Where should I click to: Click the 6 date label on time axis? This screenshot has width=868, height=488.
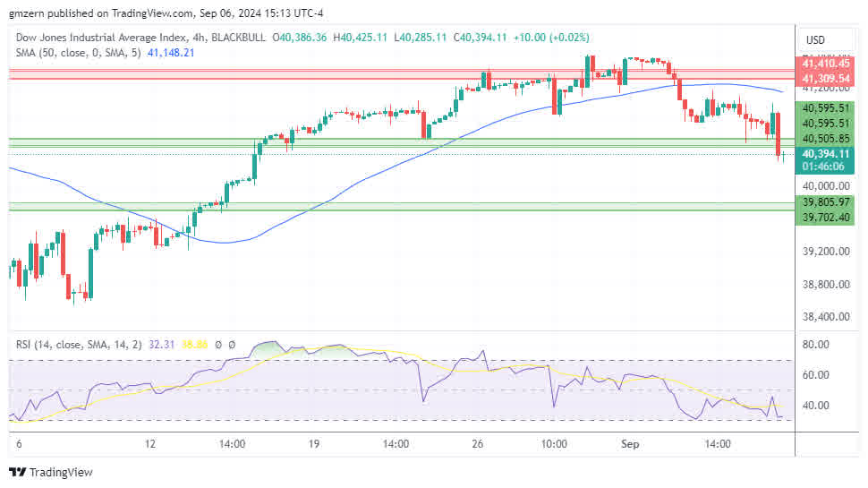(19, 444)
